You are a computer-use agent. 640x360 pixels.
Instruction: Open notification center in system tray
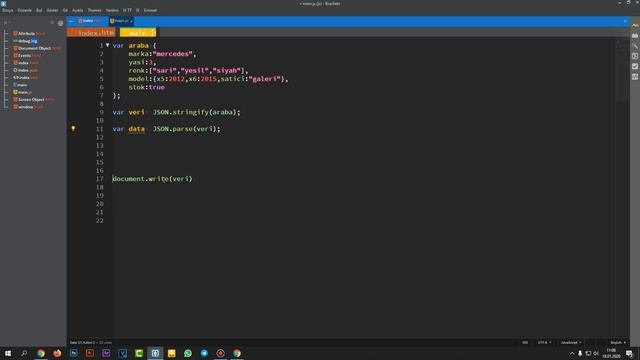630,353
